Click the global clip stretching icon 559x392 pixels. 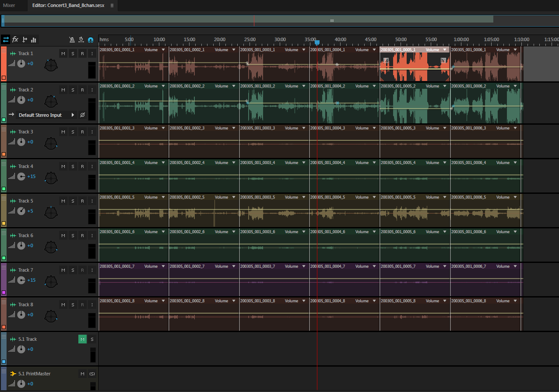[x=81, y=40]
